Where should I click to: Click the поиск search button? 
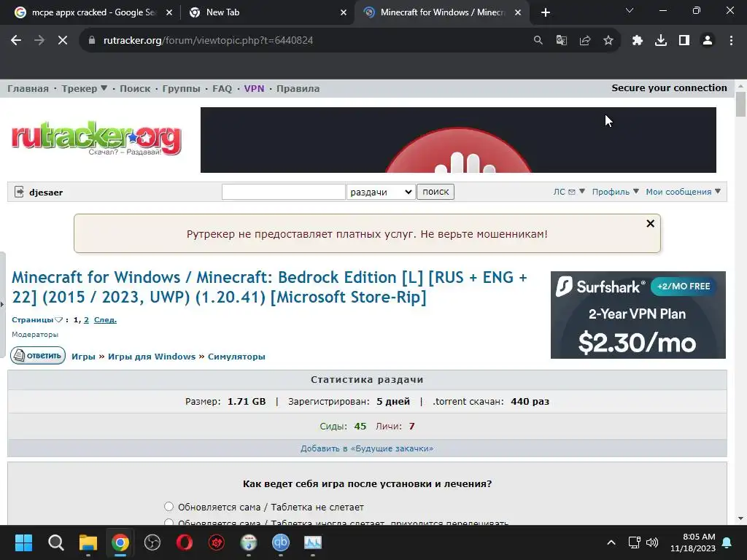pos(436,192)
